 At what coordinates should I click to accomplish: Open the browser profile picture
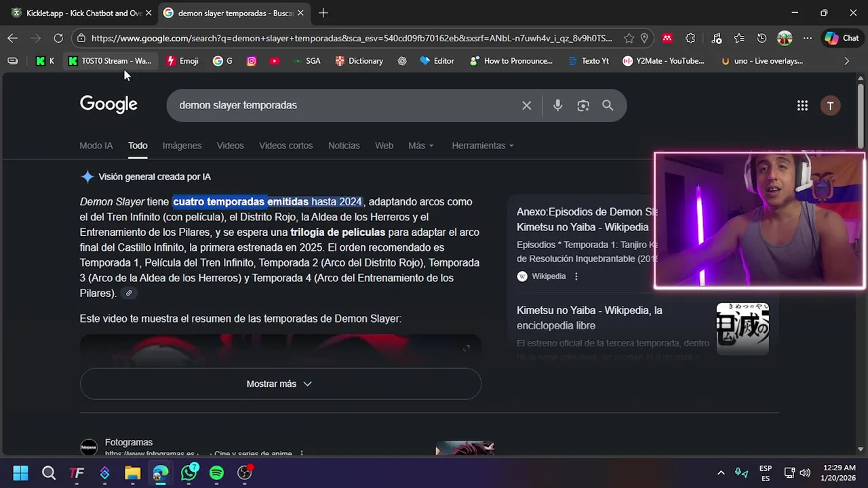pos(785,38)
